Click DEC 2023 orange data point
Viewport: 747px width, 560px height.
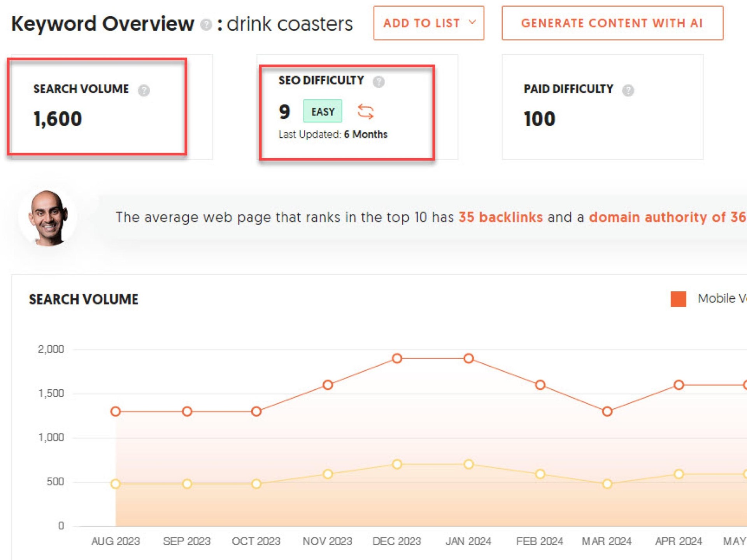point(397,358)
